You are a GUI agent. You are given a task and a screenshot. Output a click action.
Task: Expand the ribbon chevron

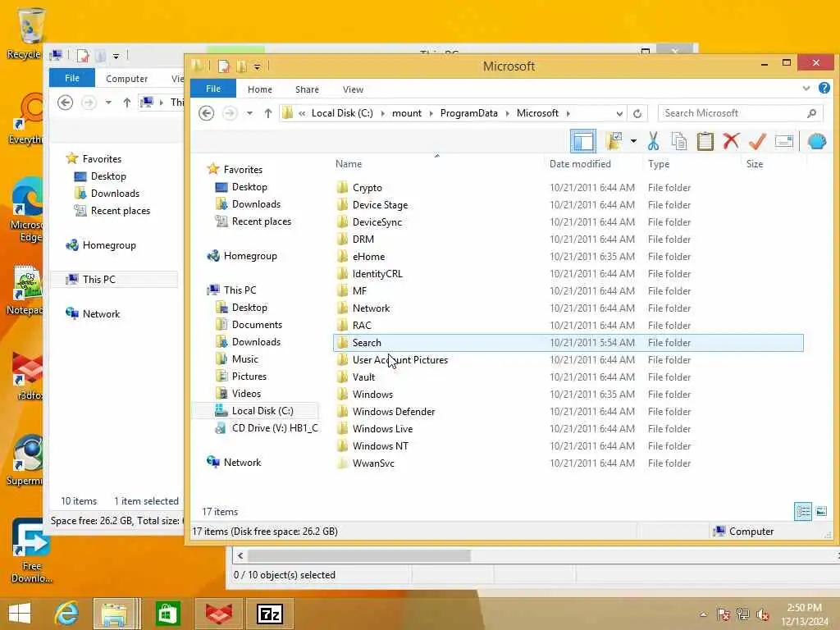click(806, 89)
